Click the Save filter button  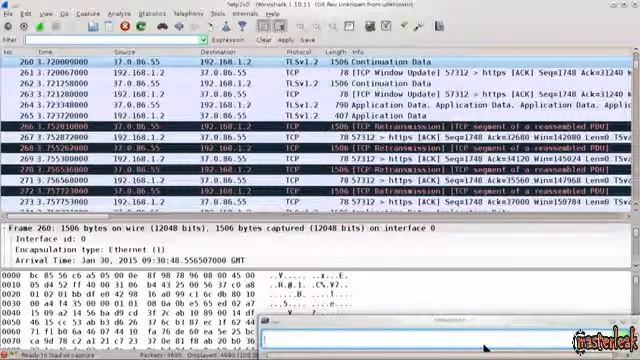[307, 40]
